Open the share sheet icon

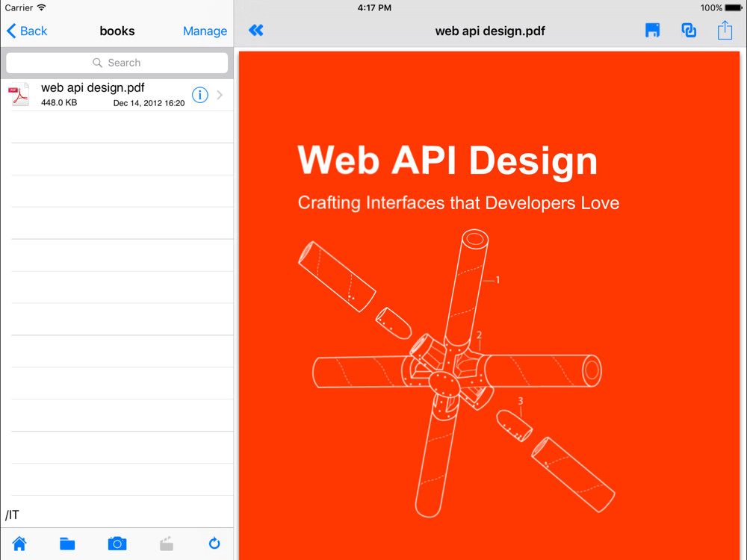pyautogui.click(x=725, y=30)
